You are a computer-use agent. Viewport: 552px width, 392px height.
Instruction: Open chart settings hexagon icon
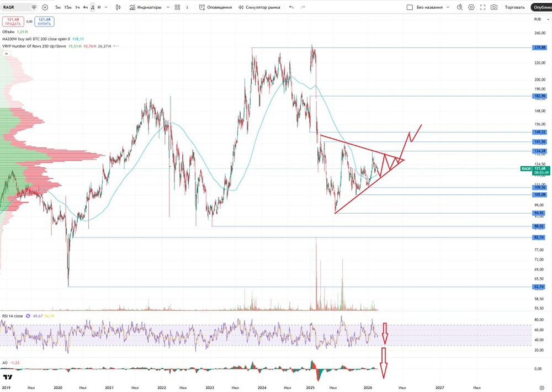[x=471, y=7]
